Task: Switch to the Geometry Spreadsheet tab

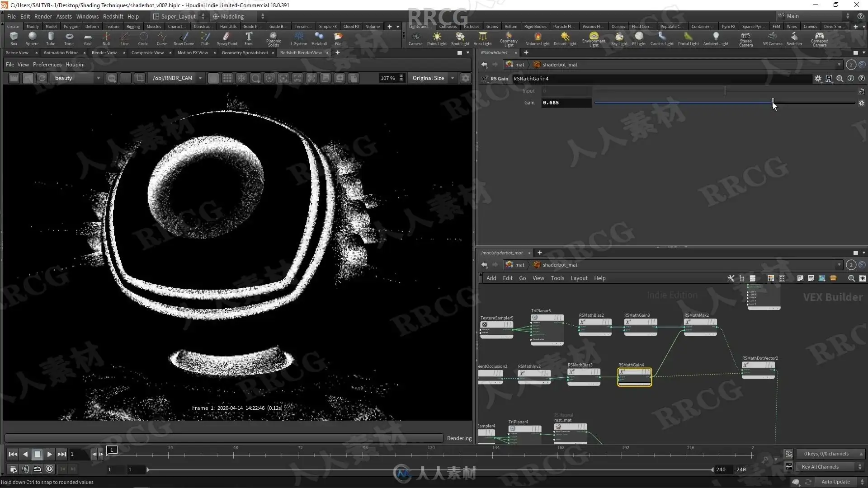Action: (245, 53)
